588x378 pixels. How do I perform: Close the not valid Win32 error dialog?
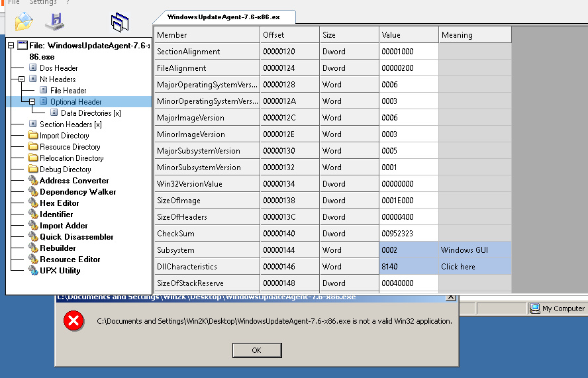[451, 297]
